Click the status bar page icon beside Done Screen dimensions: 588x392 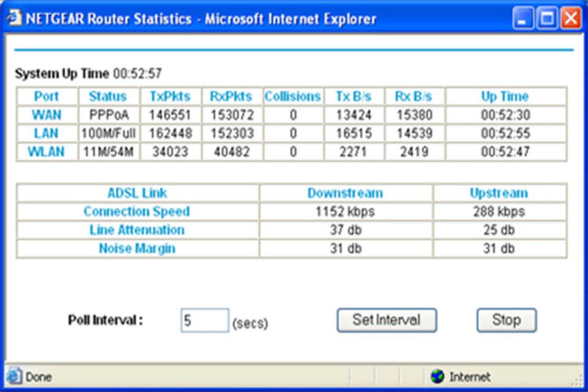(14, 376)
